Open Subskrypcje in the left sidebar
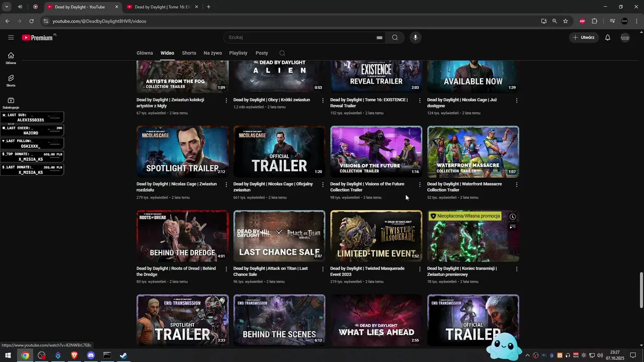This screenshot has width=644, height=362. [11, 103]
